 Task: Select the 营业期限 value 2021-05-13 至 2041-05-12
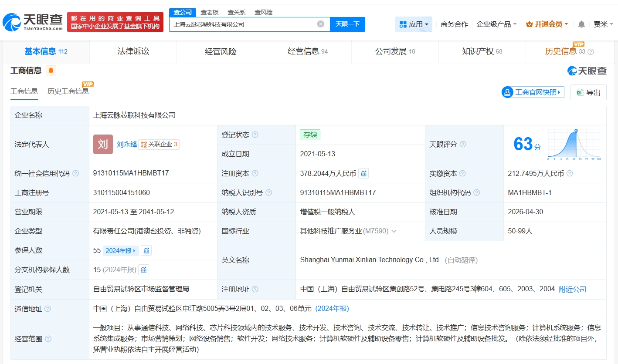(134, 212)
